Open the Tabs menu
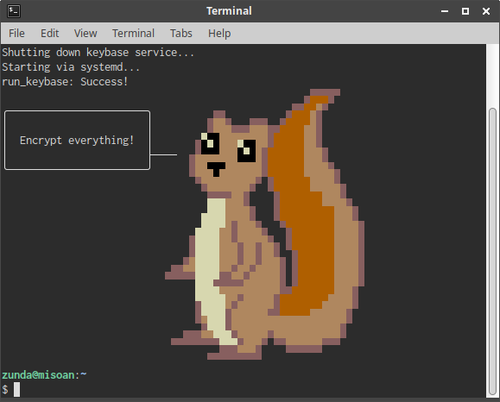 pos(181,33)
